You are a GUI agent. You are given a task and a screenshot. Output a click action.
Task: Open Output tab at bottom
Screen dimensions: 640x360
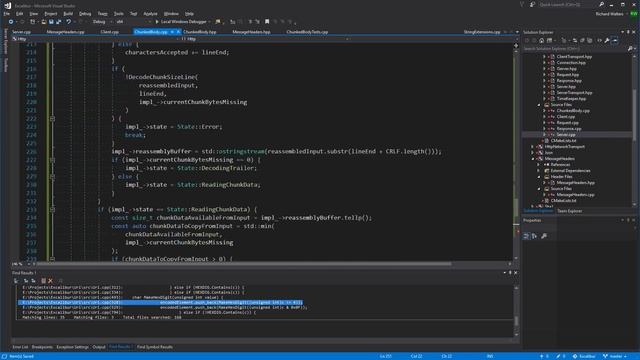99,347
